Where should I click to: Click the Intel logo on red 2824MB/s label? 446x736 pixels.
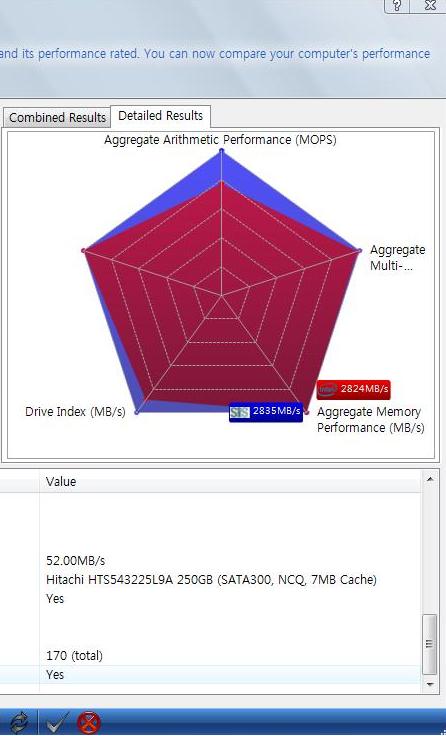(x=328, y=389)
